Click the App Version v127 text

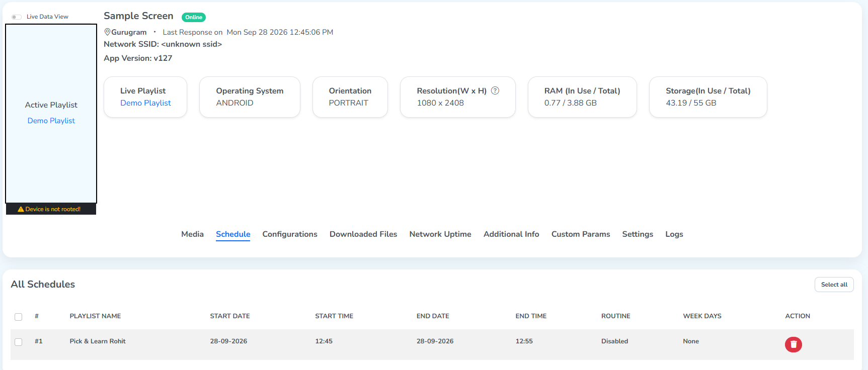coord(138,58)
